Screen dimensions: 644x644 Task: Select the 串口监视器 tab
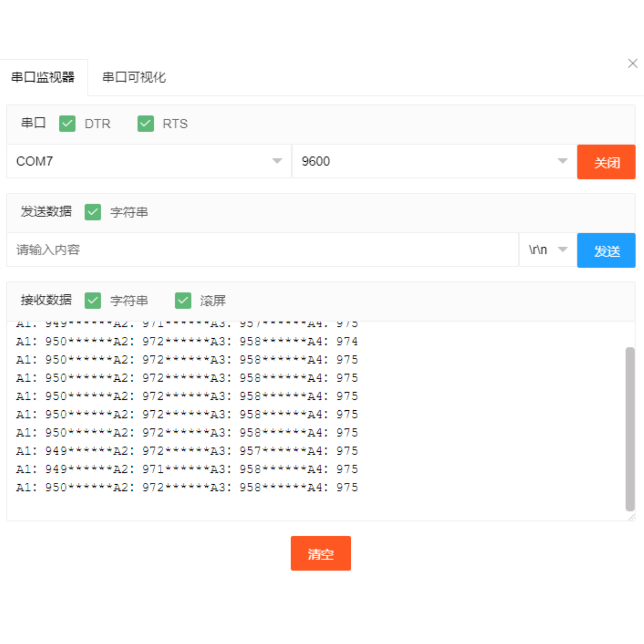(43, 76)
